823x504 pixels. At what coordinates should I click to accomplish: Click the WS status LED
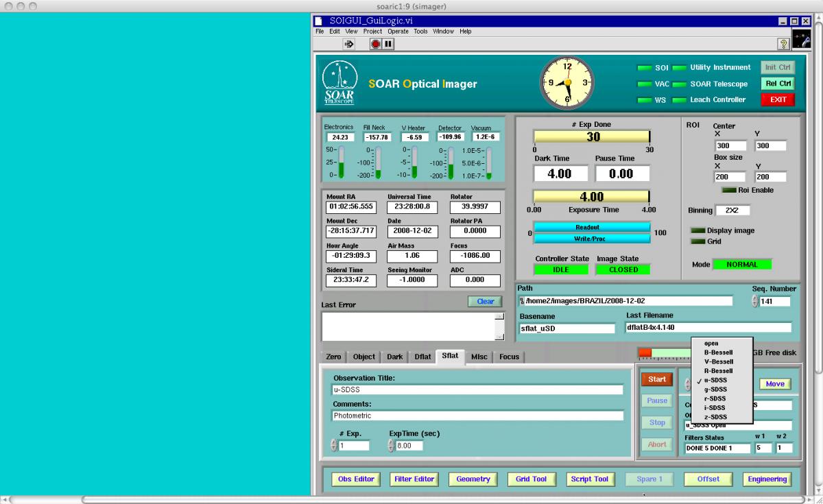(x=644, y=100)
